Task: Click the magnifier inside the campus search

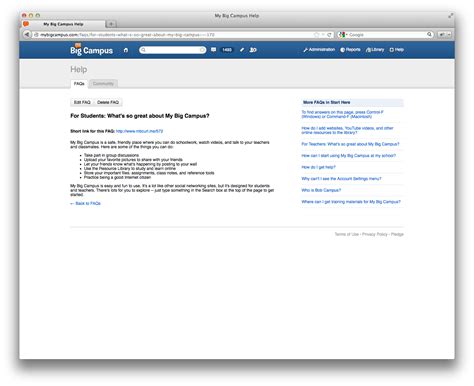Action: [x=143, y=50]
